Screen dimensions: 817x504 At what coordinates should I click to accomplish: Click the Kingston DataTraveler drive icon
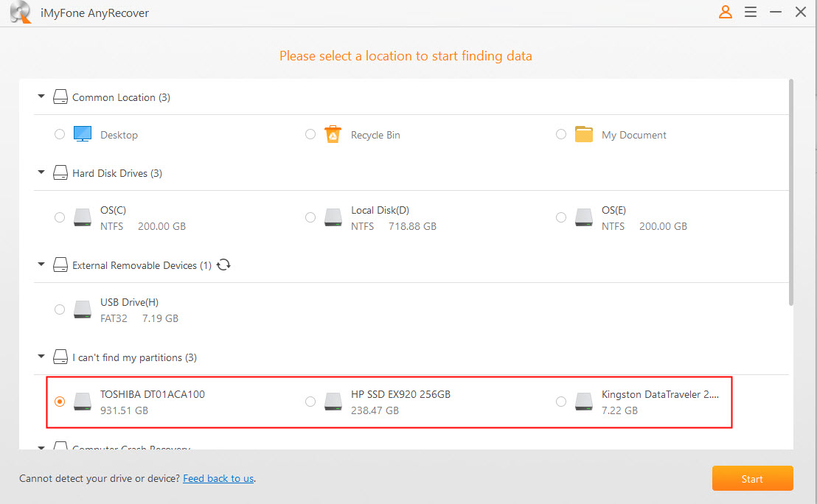click(583, 402)
